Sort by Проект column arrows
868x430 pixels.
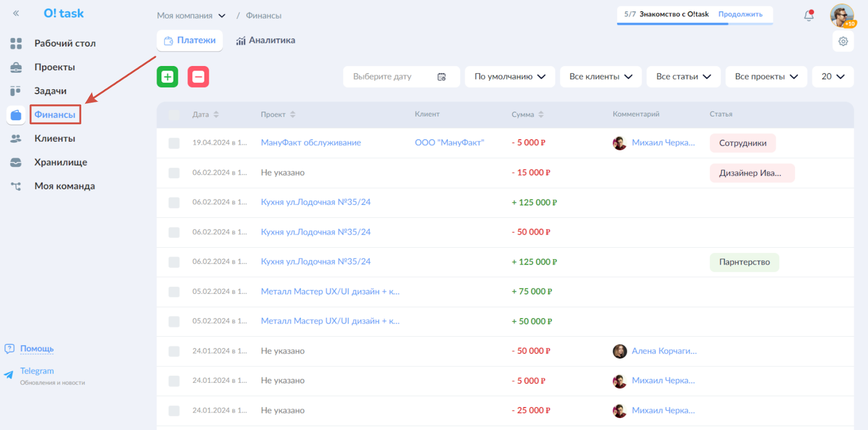[x=293, y=114]
